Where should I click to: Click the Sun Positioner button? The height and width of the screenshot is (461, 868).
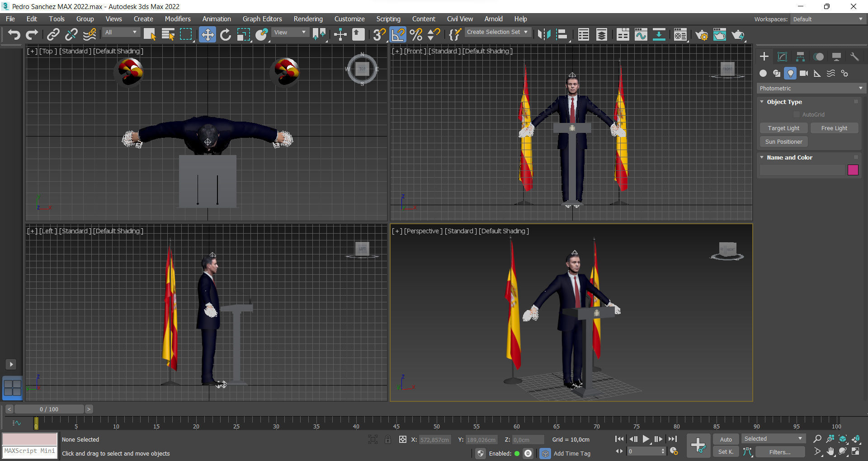783,142
